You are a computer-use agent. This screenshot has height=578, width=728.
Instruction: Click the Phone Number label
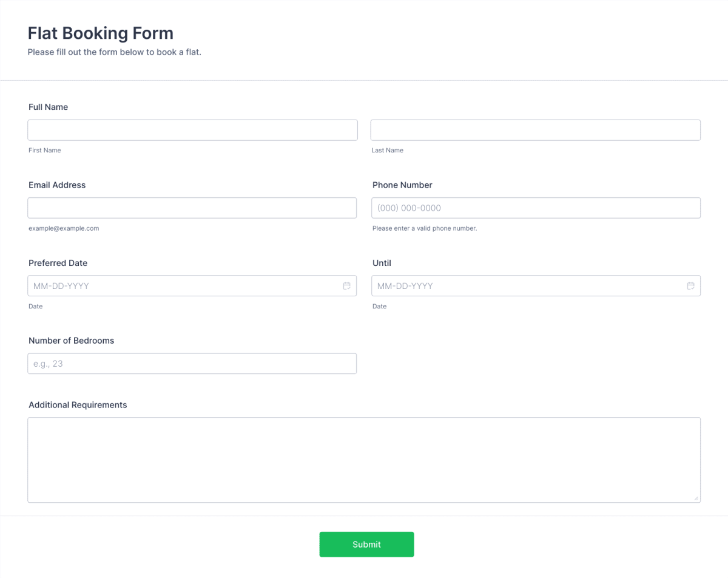[402, 185]
